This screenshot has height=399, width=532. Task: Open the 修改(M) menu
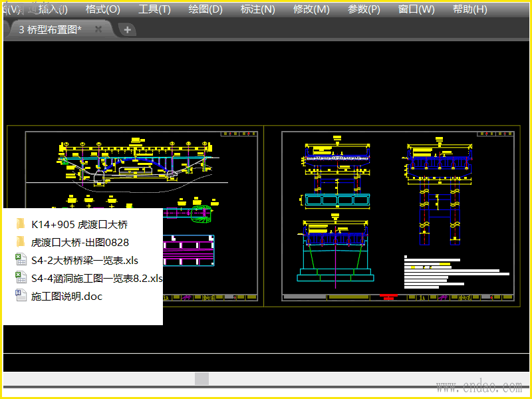coord(311,9)
